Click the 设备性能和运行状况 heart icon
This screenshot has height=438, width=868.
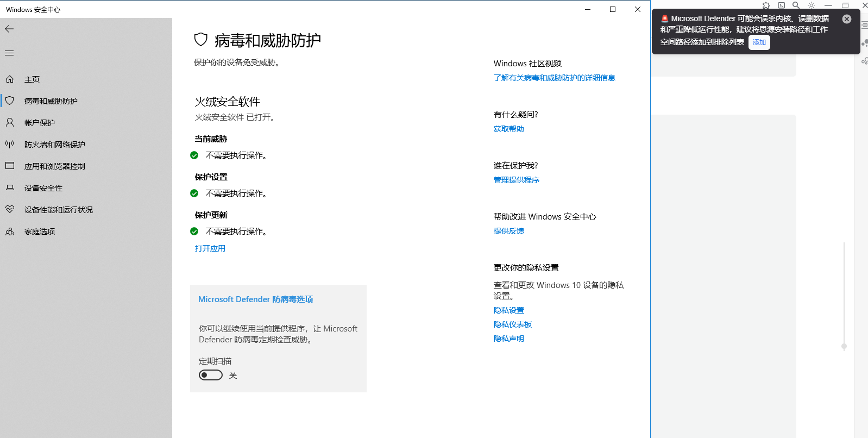pos(10,209)
